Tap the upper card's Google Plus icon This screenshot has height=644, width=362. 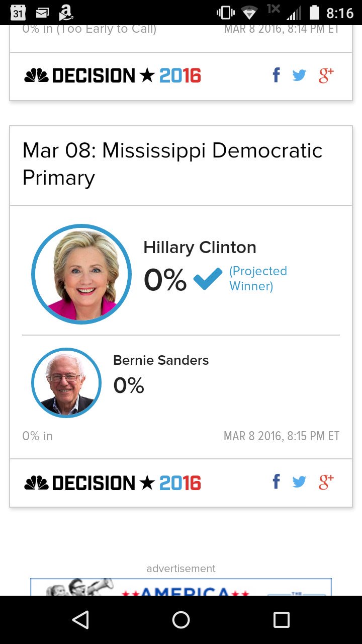point(326,75)
